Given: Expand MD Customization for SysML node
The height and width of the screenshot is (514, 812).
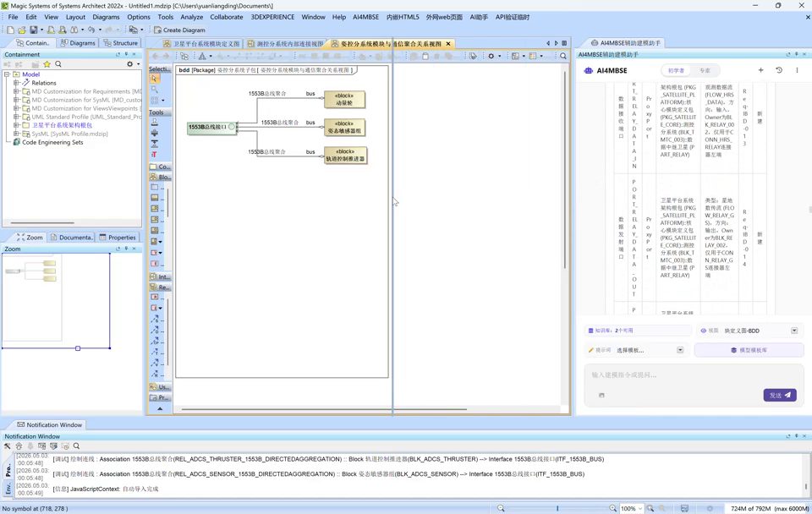Looking at the screenshot, I should coord(16,100).
